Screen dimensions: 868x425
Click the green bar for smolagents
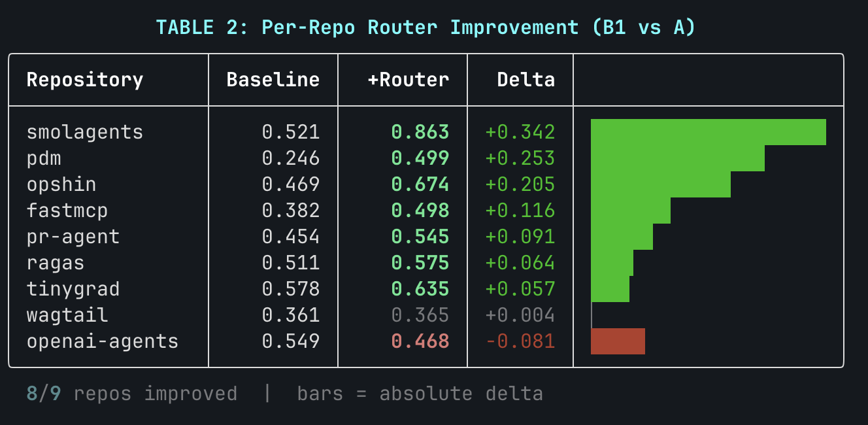(709, 132)
